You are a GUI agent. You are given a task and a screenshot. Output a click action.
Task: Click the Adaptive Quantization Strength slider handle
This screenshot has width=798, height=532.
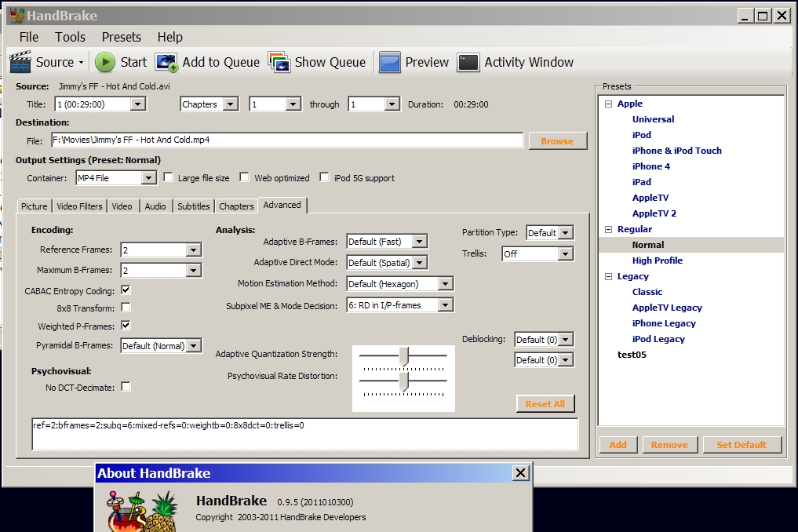click(404, 356)
